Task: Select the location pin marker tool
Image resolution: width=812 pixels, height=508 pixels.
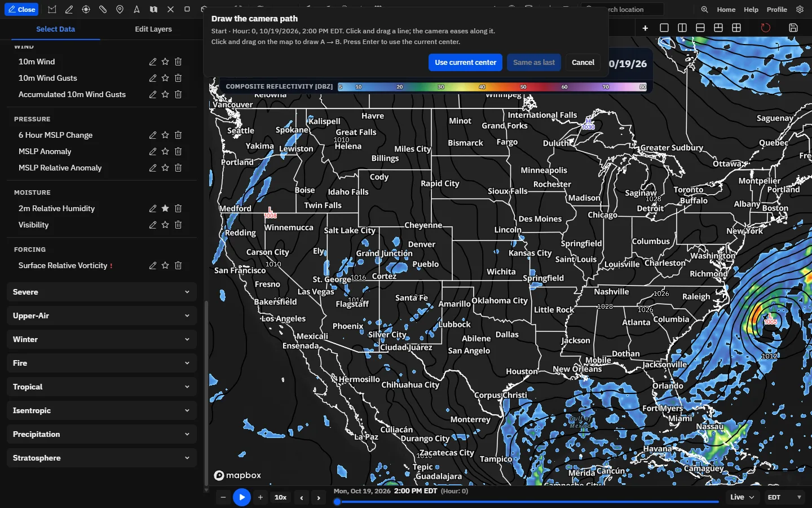Action: (x=120, y=10)
